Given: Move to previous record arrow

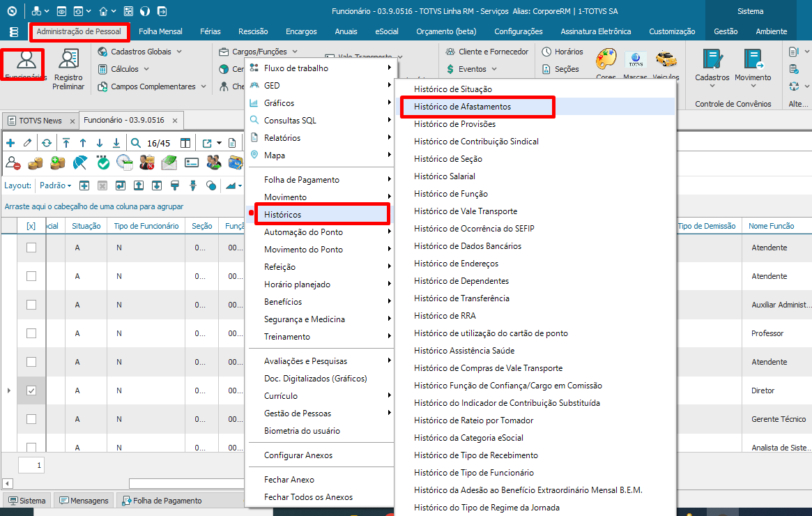Looking at the screenshot, I should 83,143.
